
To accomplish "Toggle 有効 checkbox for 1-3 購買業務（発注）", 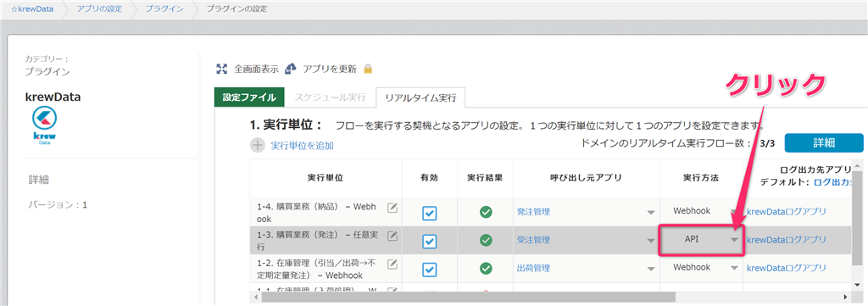I will [430, 242].
